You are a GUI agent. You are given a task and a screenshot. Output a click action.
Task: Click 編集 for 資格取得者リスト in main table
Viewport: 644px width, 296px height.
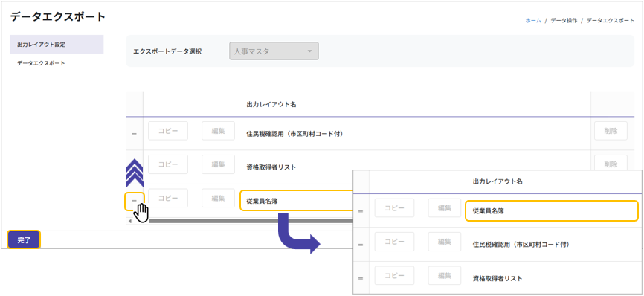[218, 164]
